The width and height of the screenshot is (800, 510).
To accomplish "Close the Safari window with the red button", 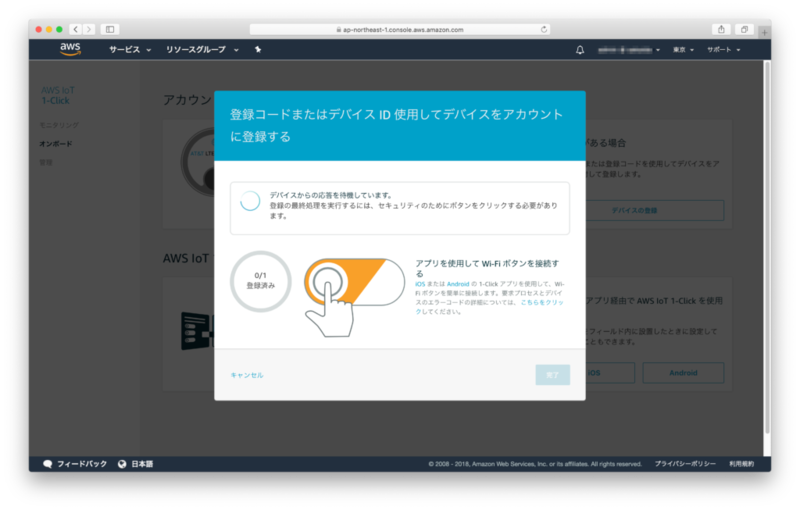I will click(39, 30).
